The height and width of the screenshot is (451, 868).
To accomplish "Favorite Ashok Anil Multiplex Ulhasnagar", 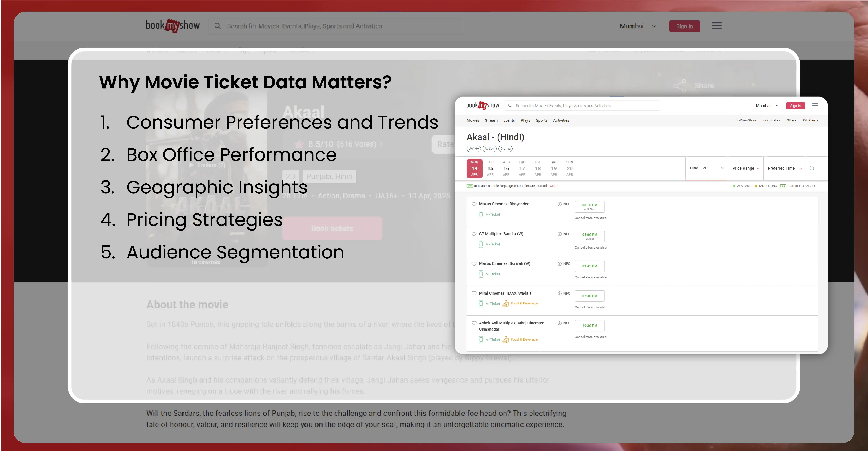I will click(x=474, y=323).
